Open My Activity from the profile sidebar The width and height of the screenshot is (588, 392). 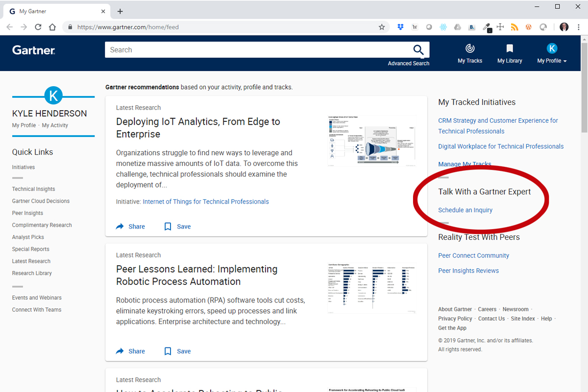55,125
